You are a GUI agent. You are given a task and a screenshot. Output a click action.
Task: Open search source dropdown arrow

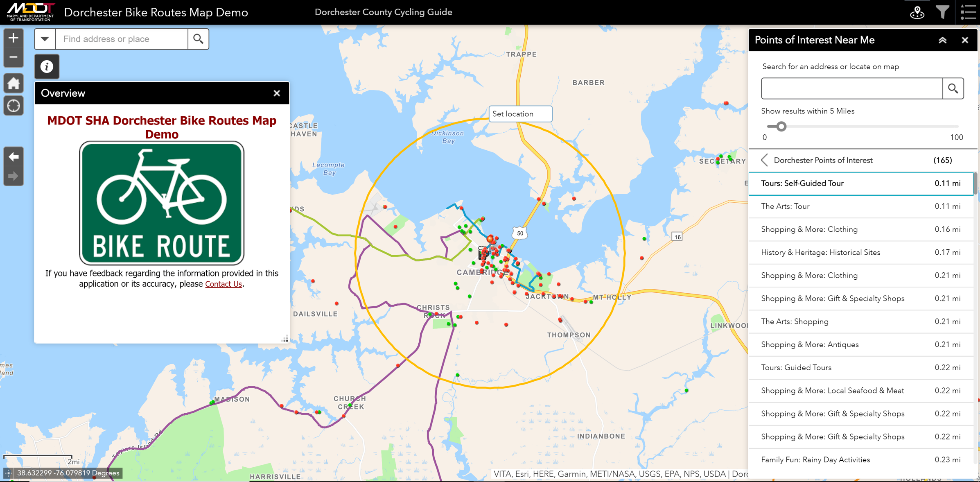coord(45,39)
